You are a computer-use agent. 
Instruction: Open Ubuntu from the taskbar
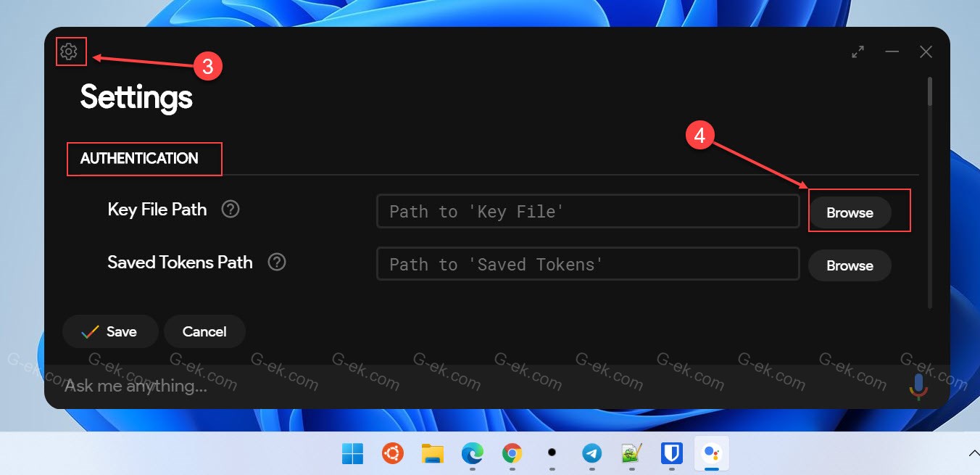[393, 454]
